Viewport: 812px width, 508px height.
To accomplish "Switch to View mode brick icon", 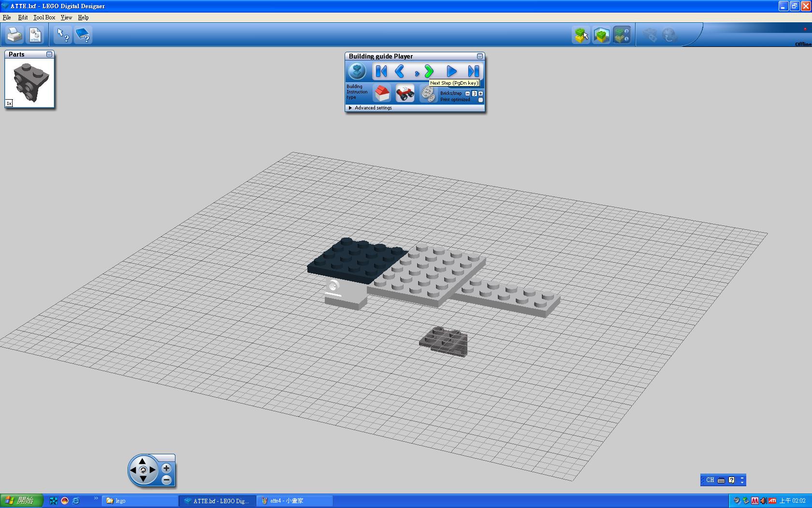I will pos(601,35).
